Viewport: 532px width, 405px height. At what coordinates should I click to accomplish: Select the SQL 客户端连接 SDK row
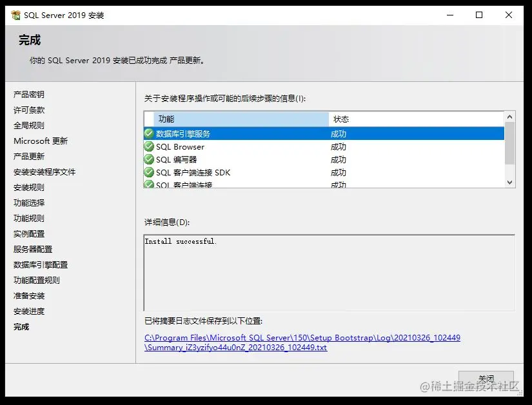coord(324,172)
